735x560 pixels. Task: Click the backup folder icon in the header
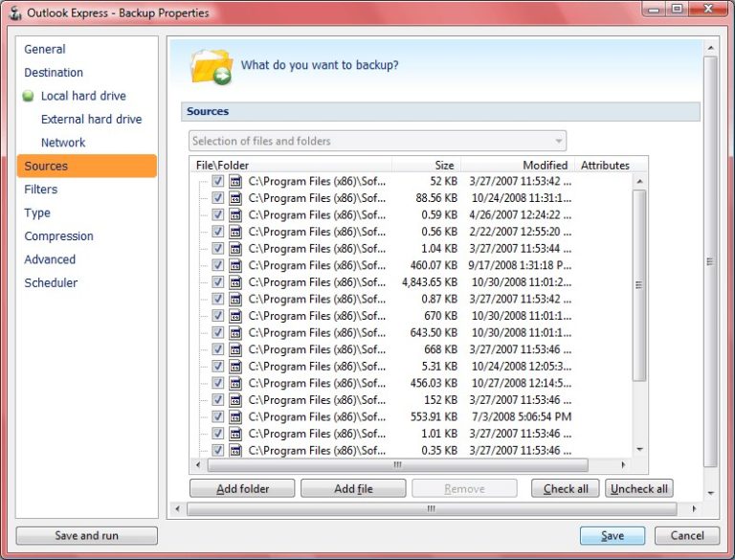[212, 67]
